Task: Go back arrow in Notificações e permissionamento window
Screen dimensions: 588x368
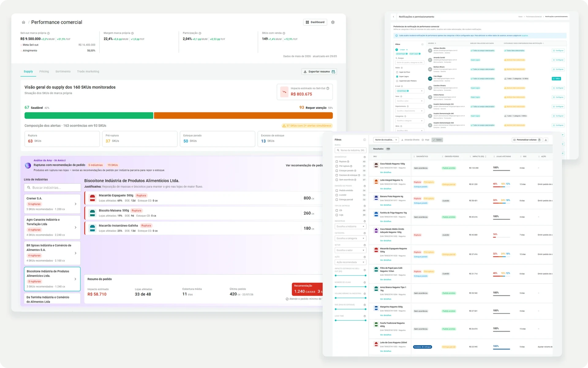Action: click(394, 17)
